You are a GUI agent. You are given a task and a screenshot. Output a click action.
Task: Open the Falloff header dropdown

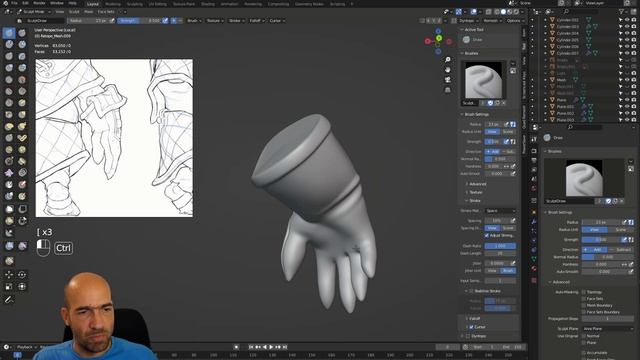click(257, 20)
